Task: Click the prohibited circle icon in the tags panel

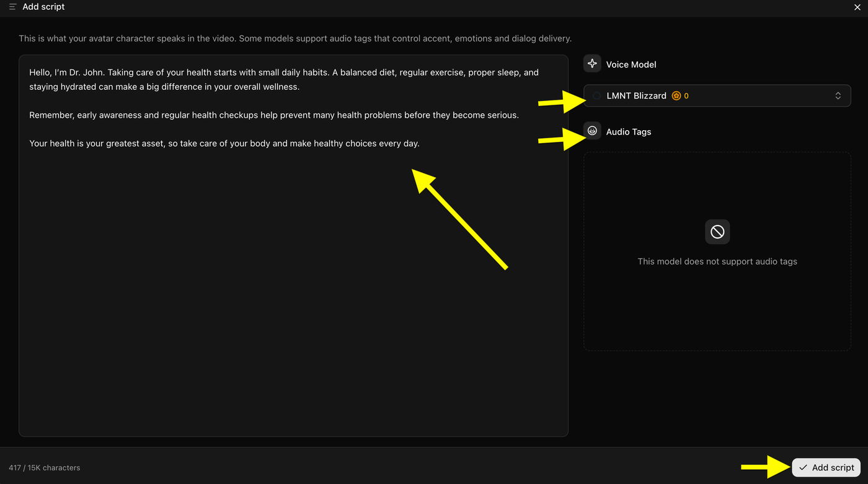Action: [717, 232]
